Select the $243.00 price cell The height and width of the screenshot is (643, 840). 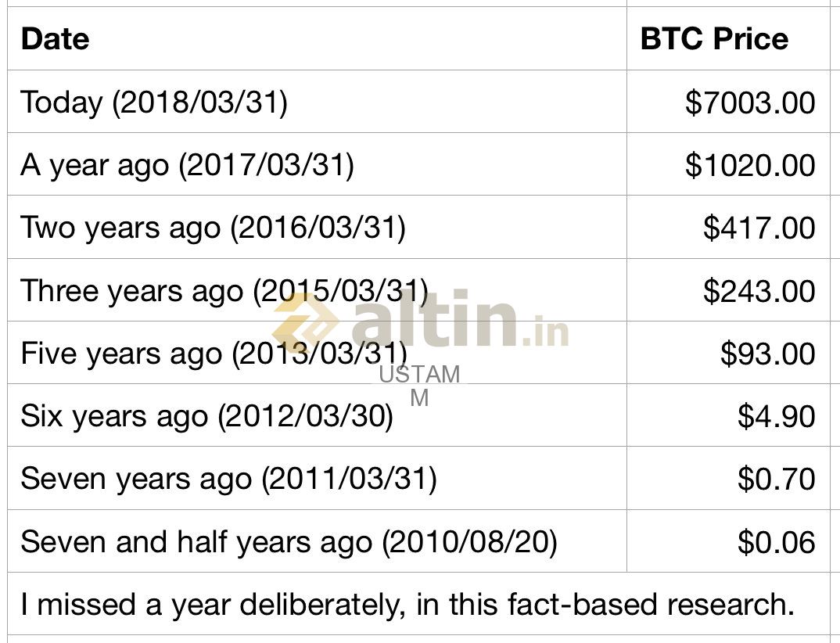point(728,290)
